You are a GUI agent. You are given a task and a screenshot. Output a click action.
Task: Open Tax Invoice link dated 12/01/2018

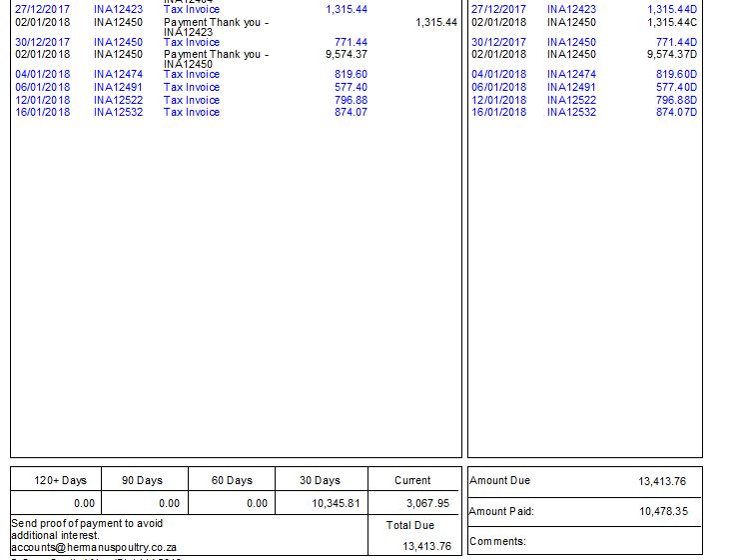pyautogui.click(x=192, y=100)
